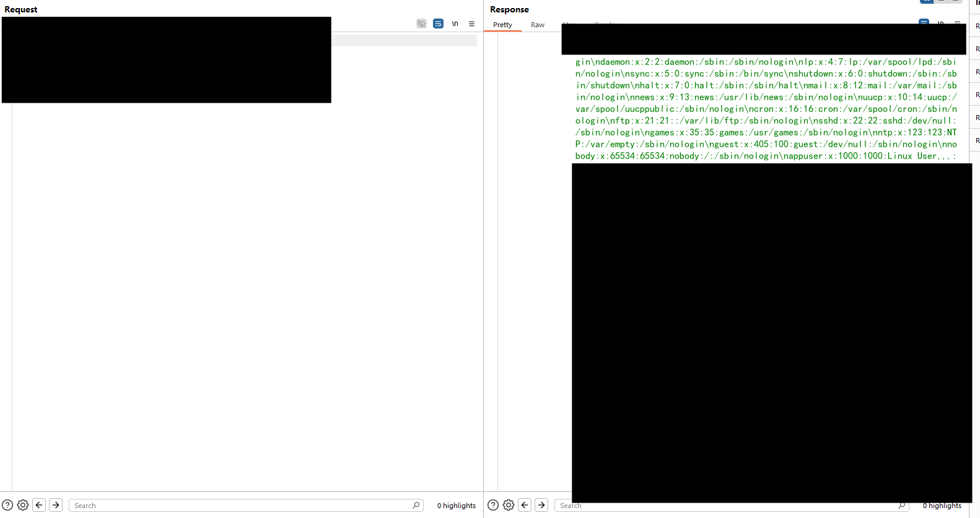
Task: Open help icon below the Request panel
Action: point(7,505)
